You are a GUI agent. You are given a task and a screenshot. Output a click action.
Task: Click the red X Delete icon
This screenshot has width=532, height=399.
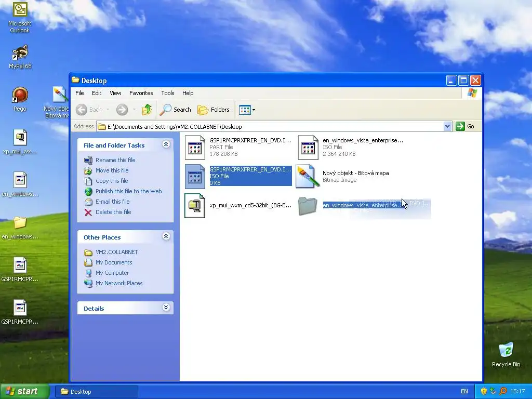click(x=88, y=212)
